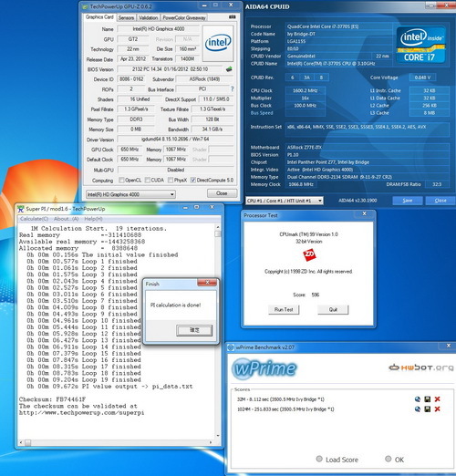The image size is (456, 476).
Task: Close the Finish dialog with its X
Action: coord(207,283)
